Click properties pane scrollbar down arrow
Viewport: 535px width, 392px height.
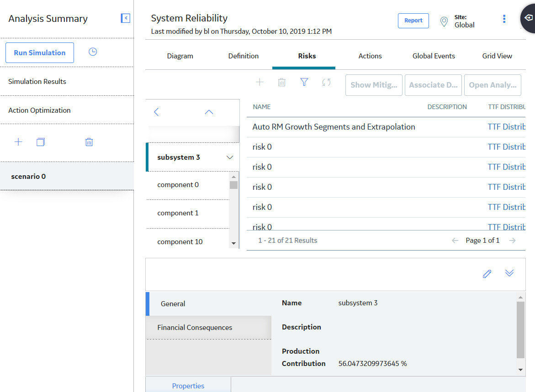pos(520,370)
